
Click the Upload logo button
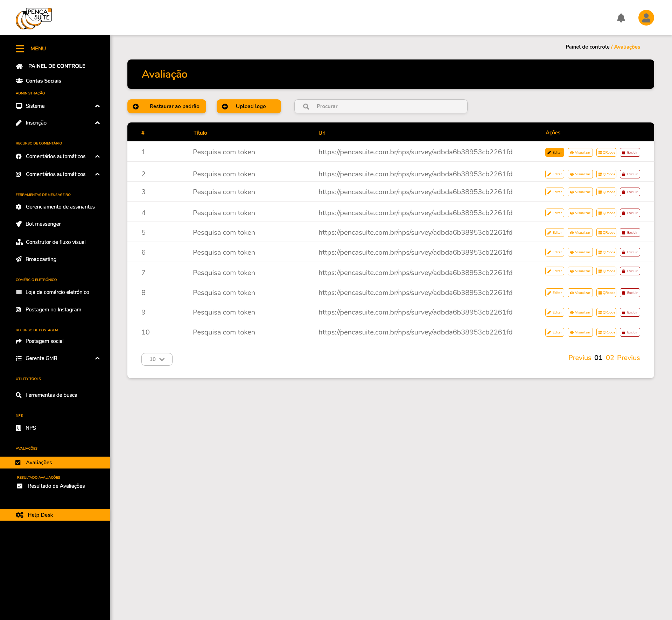(248, 106)
